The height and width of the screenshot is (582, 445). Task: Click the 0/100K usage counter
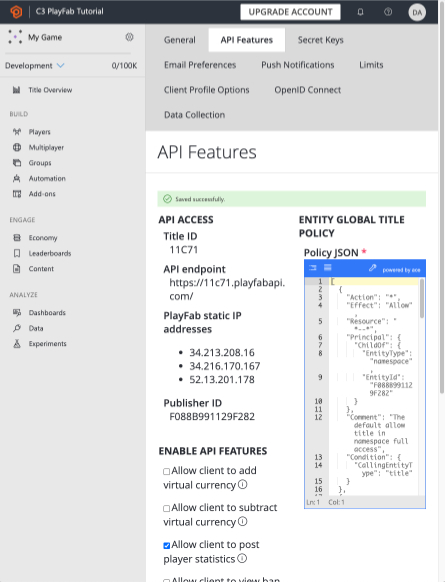(x=124, y=66)
